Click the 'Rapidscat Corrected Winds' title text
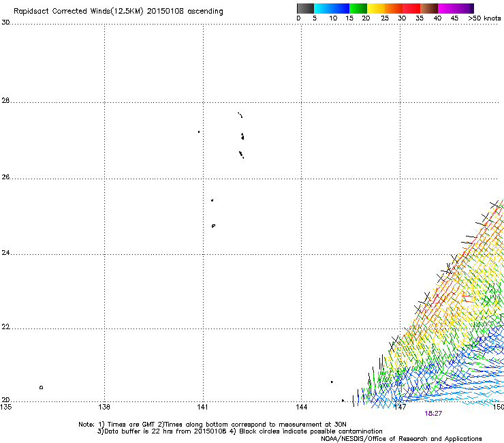This screenshot has height=443, width=504. [119, 11]
